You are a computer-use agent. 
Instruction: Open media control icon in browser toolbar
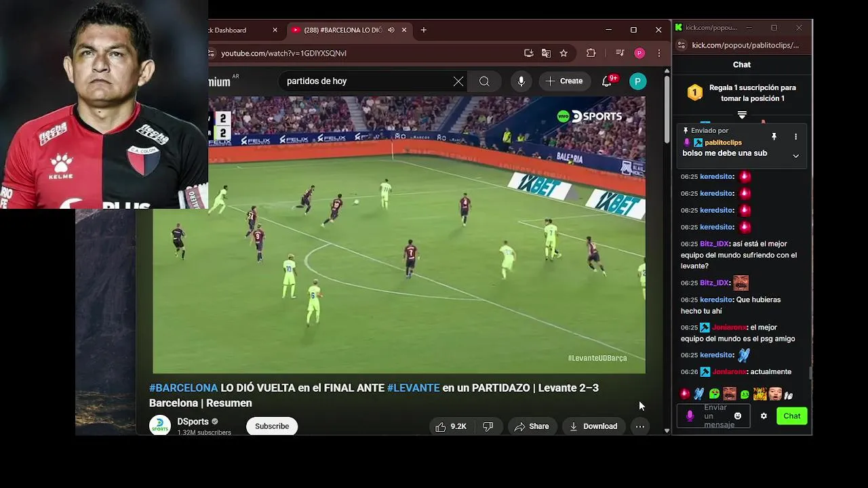pyautogui.click(x=620, y=53)
